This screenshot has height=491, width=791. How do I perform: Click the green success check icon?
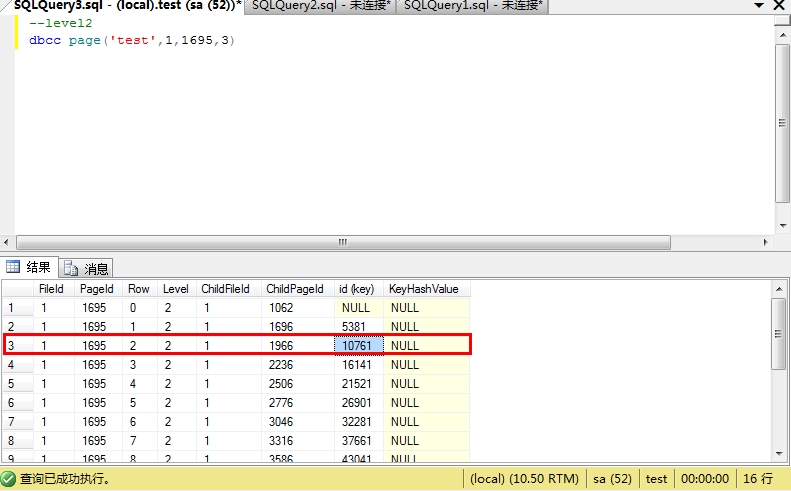click(8, 478)
